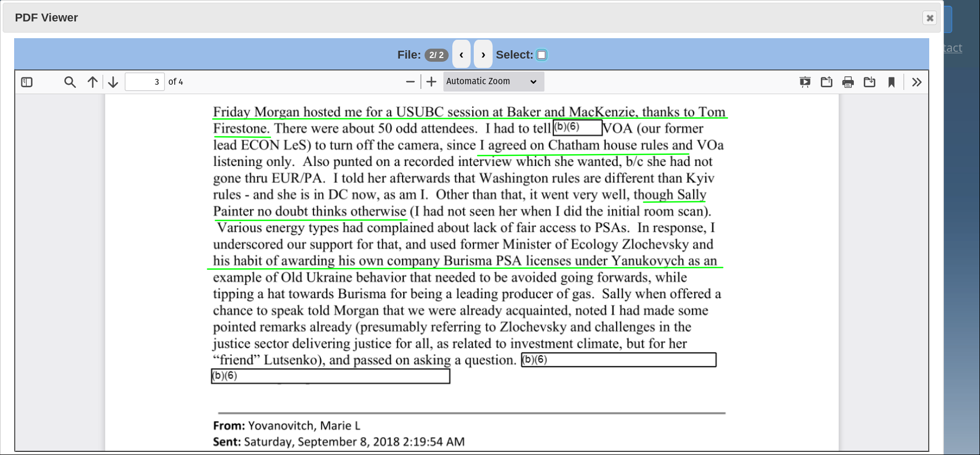This screenshot has height=455, width=980.
Task: Download the PDF file
Action: (x=870, y=82)
